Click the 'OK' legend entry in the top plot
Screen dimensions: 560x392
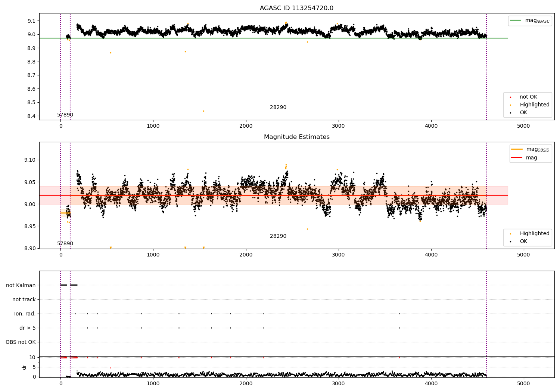point(523,113)
